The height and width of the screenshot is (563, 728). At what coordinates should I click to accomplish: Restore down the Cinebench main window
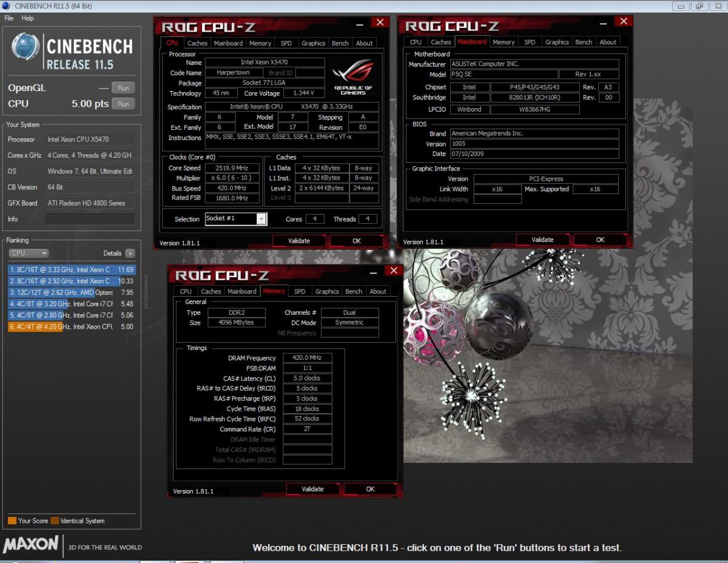[699, 6]
